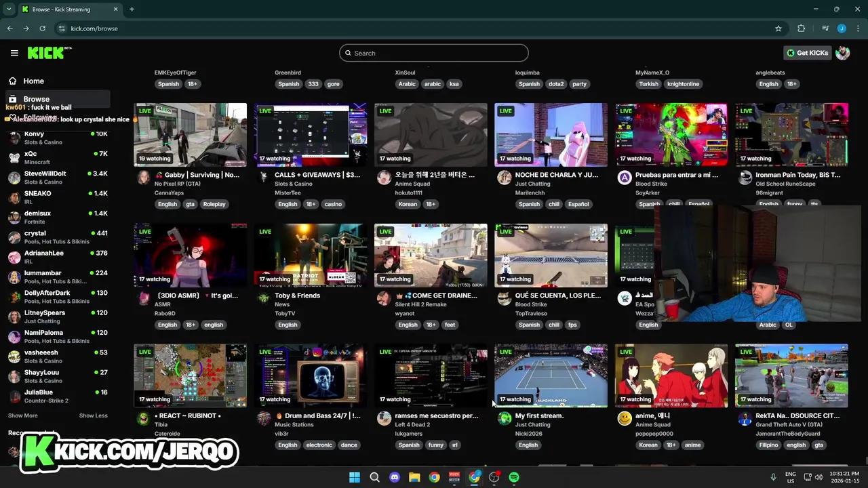Click JuliaBlue's avatar in sidebar

[x=14, y=396]
